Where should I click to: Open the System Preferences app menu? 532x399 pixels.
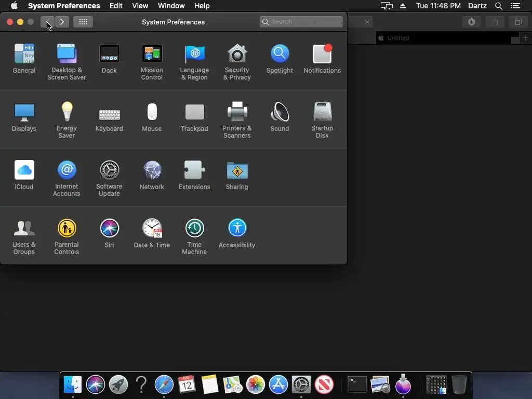coord(64,6)
